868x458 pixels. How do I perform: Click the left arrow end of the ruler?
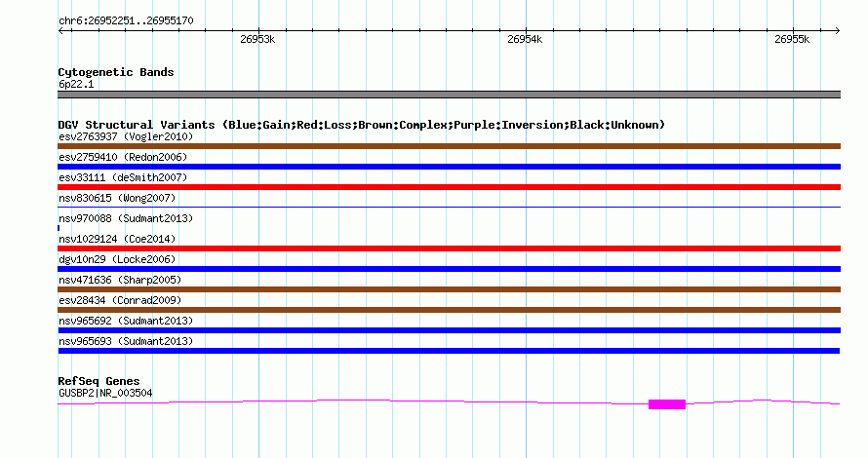pos(60,31)
